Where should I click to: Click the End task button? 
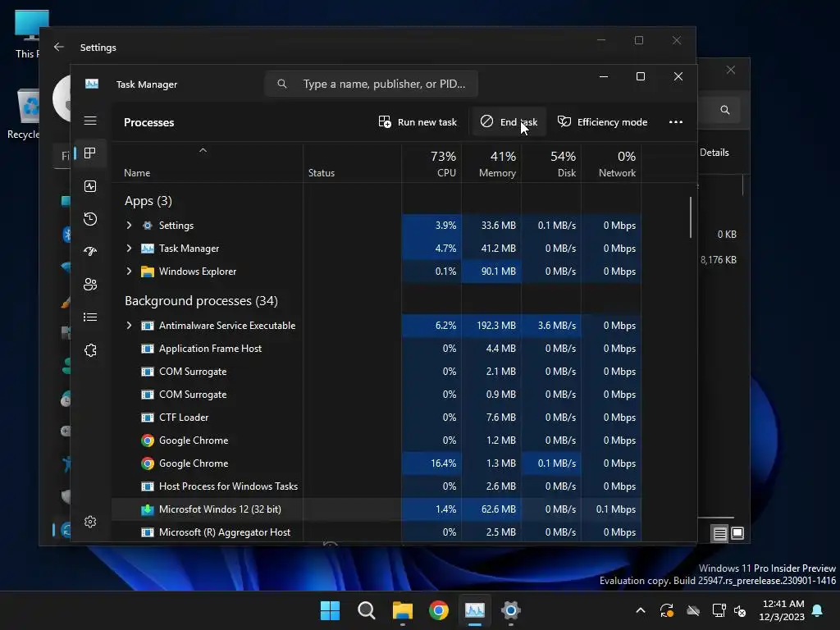click(509, 122)
